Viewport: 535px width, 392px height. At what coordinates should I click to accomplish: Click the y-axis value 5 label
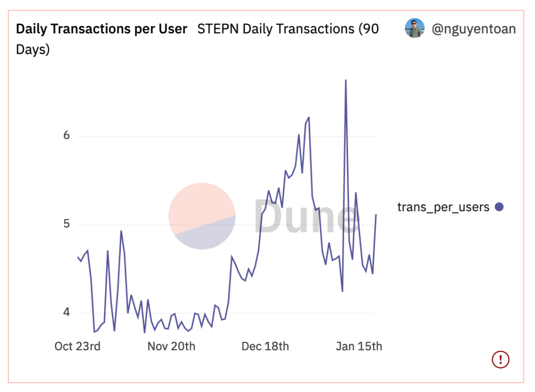(66, 224)
